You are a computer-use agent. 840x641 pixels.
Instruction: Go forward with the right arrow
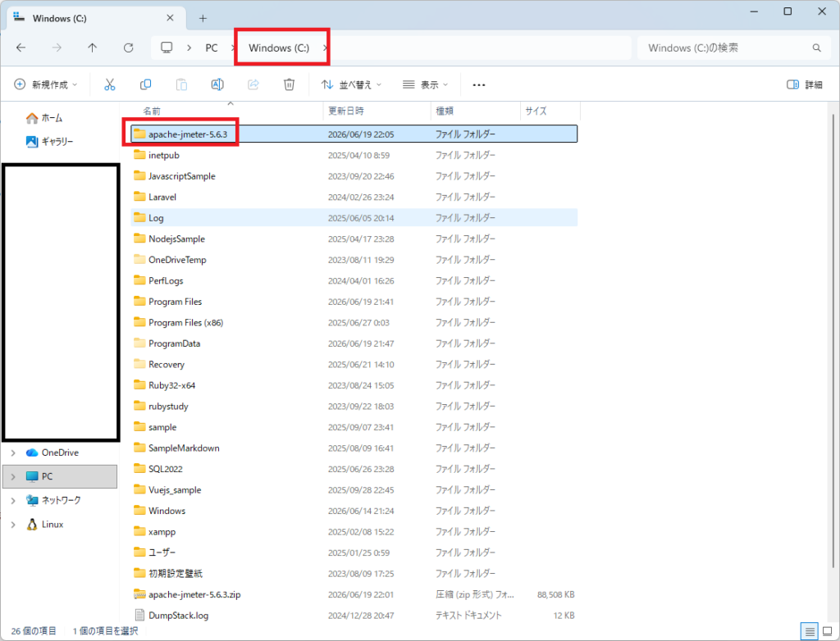[57, 48]
